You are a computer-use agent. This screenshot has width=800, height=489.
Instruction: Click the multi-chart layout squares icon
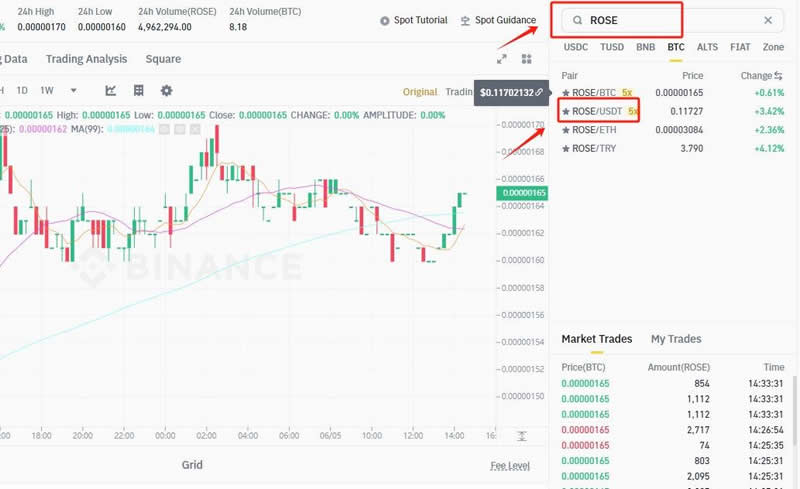(x=526, y=59)
